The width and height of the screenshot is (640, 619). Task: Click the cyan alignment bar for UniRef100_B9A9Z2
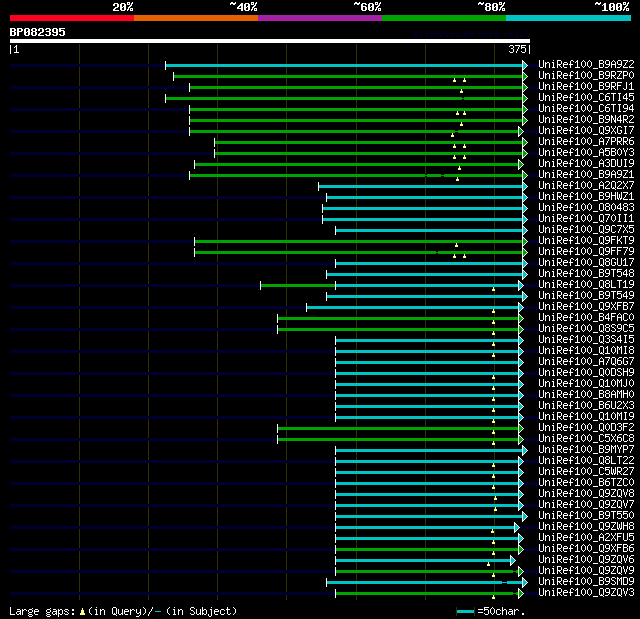pos(344,65)
